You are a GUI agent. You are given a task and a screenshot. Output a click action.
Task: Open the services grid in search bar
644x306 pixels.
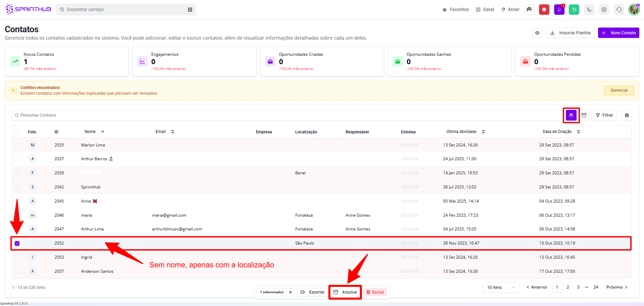[x=190, y=10]
